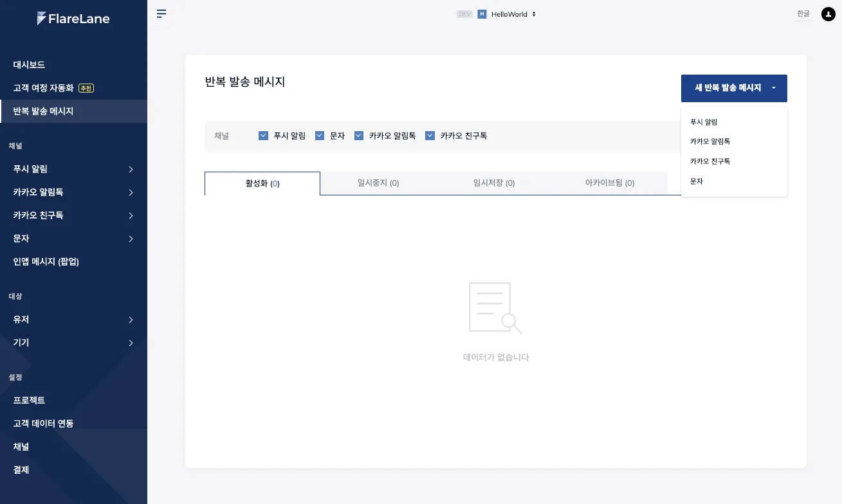Open the 한글 language selector
Screen dimensions: 842x504
803,14
